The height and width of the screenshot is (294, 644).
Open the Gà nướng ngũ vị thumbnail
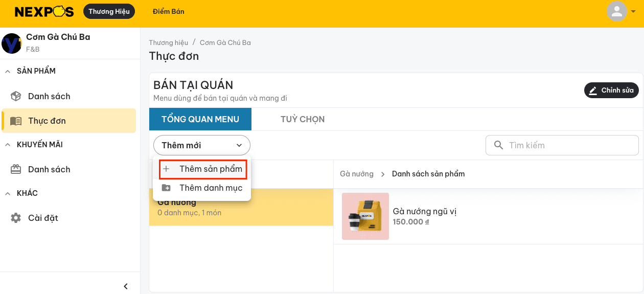point(365,216)
